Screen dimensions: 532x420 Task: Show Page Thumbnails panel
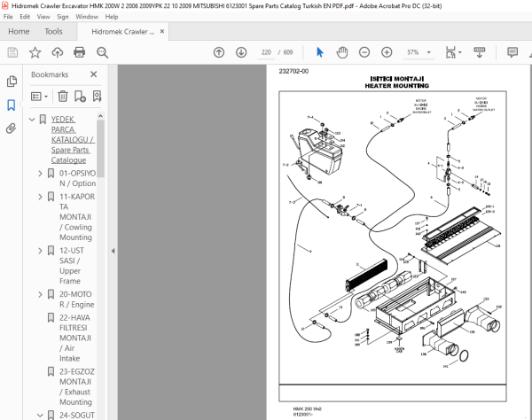click(x=12, y=82)
